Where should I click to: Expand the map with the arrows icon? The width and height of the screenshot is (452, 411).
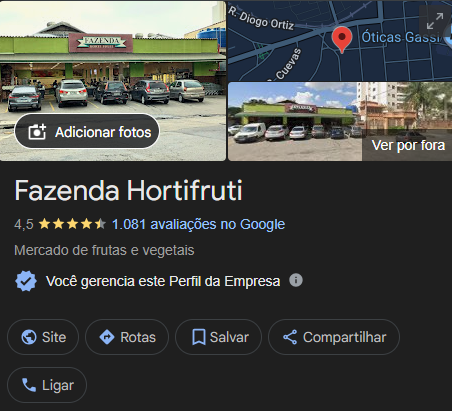435,21
